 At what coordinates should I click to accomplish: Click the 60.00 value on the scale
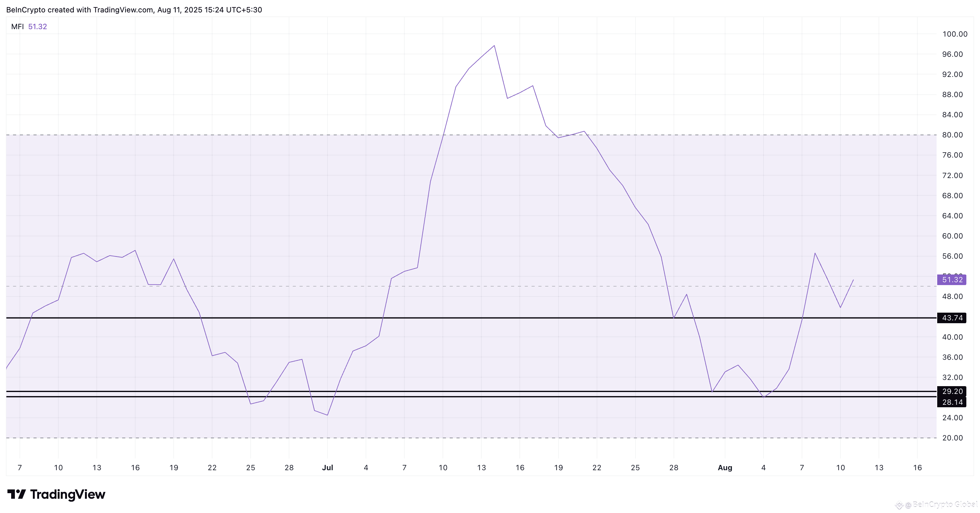[952, 236]
